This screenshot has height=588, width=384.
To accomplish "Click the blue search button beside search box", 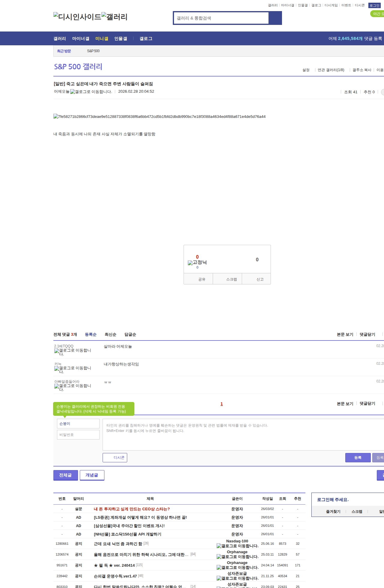I will (x=275, y=18).
